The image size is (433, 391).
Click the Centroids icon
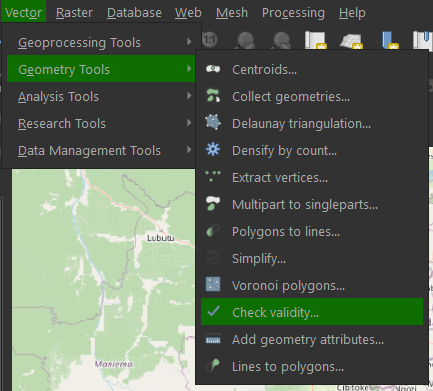[213, 69]
